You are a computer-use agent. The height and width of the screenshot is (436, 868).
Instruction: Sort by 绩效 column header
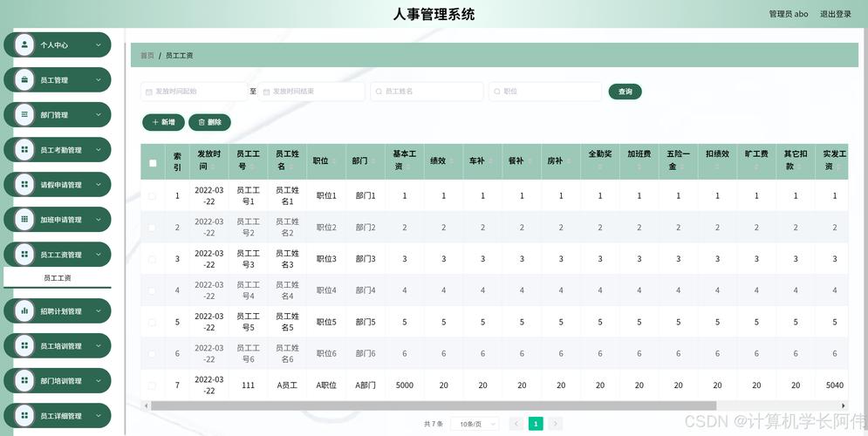tap(443, 161)
